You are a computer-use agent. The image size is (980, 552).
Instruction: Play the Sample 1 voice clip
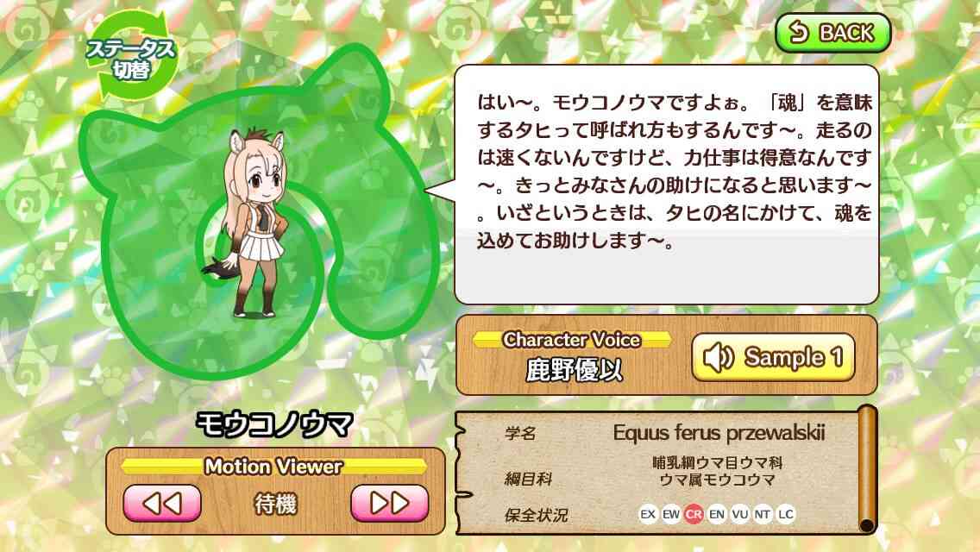pyautogui.click(x=773, y=357)
